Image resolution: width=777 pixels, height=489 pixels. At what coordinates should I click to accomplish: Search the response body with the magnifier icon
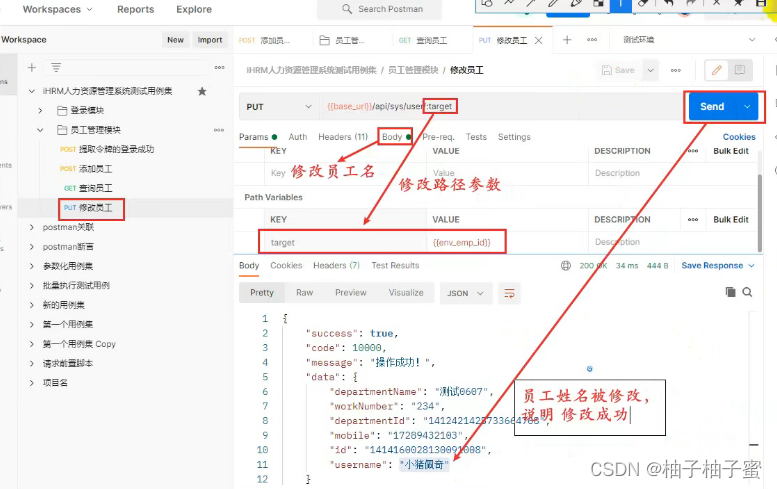click(747, 292)
